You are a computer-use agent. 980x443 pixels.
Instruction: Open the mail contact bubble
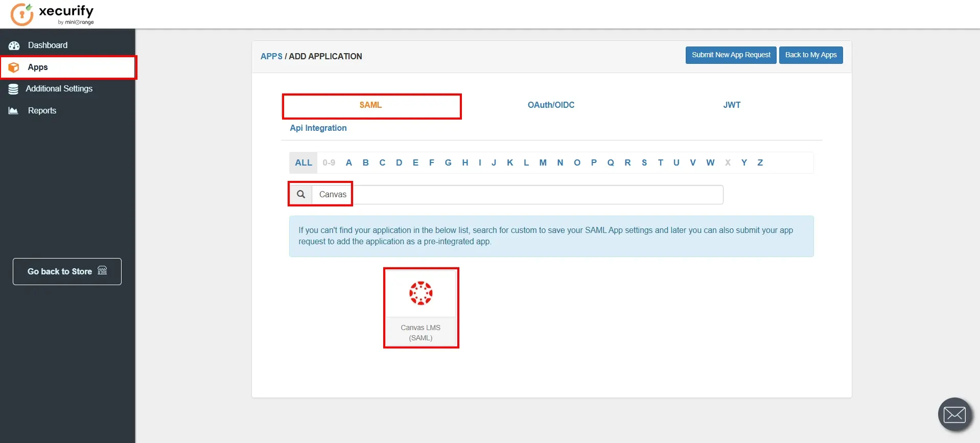point(954,414)
